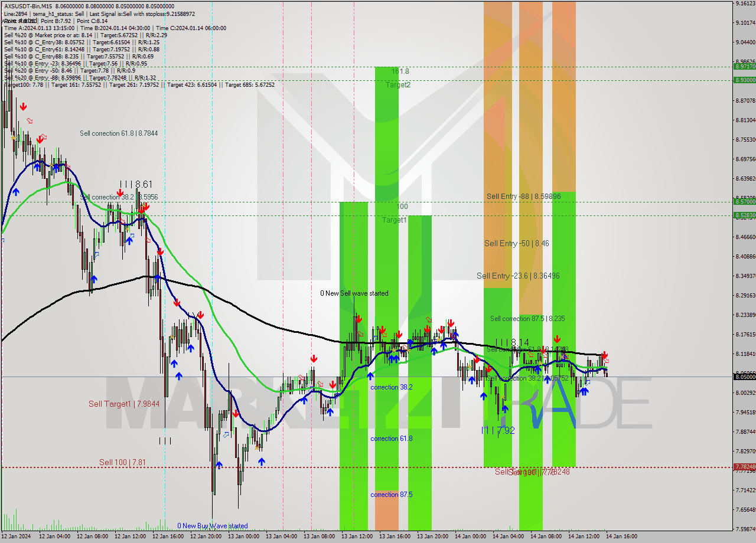Select the red 7.78248 price tag
756x543 pixels.
(745, 467)
